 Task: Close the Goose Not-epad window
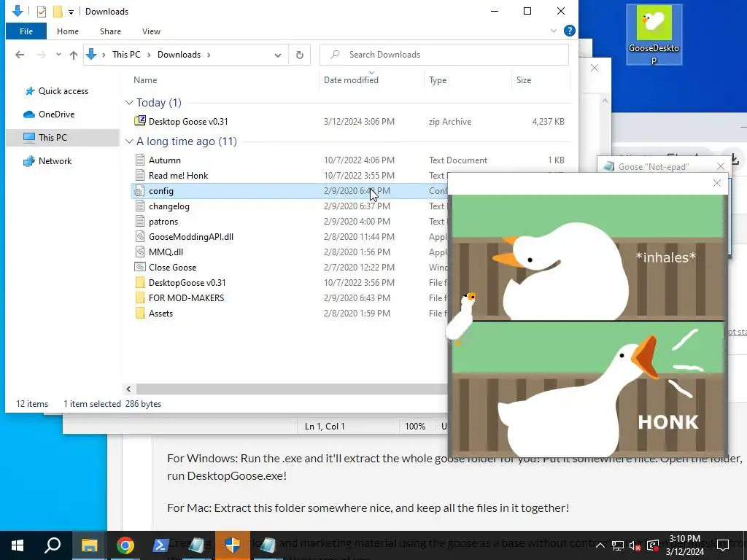tap(721, 166)
